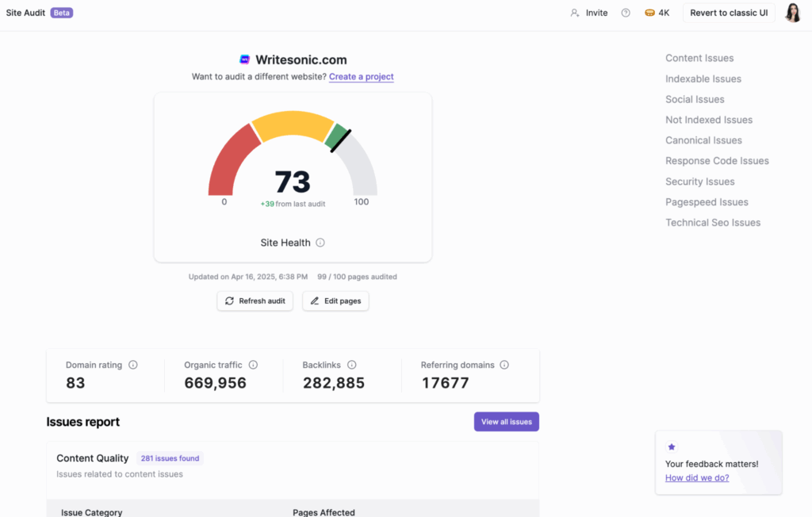Click the Organic traffic info icon
Screen dimensions: 812x517
coord(253,365)
